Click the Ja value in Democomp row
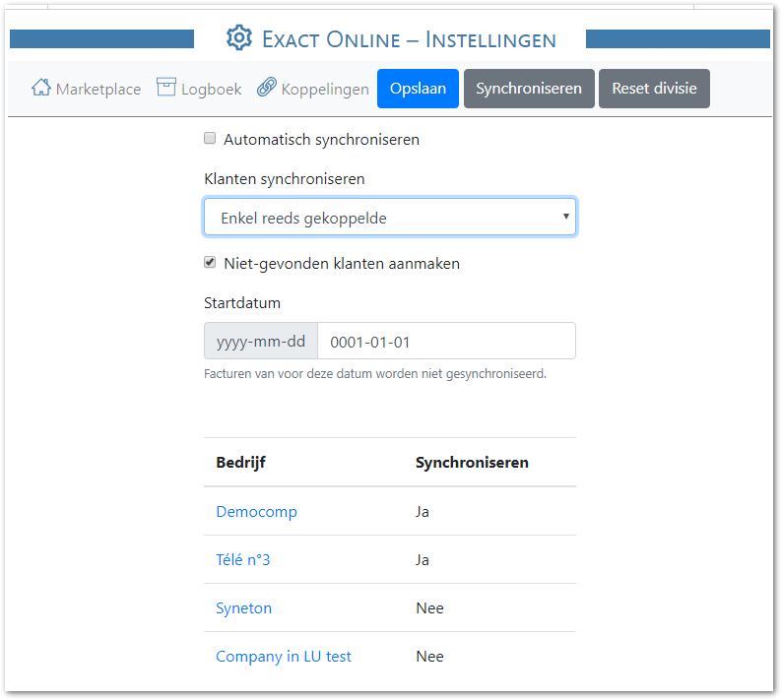782x700 pixels. pyautogui.click(x=423, y=512)
